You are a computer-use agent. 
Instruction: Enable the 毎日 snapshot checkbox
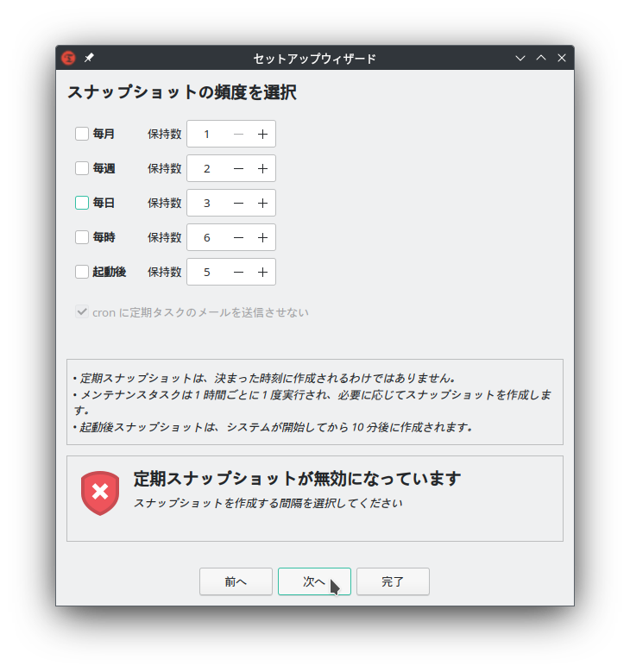pyautogui.click(x=82, y=203)
